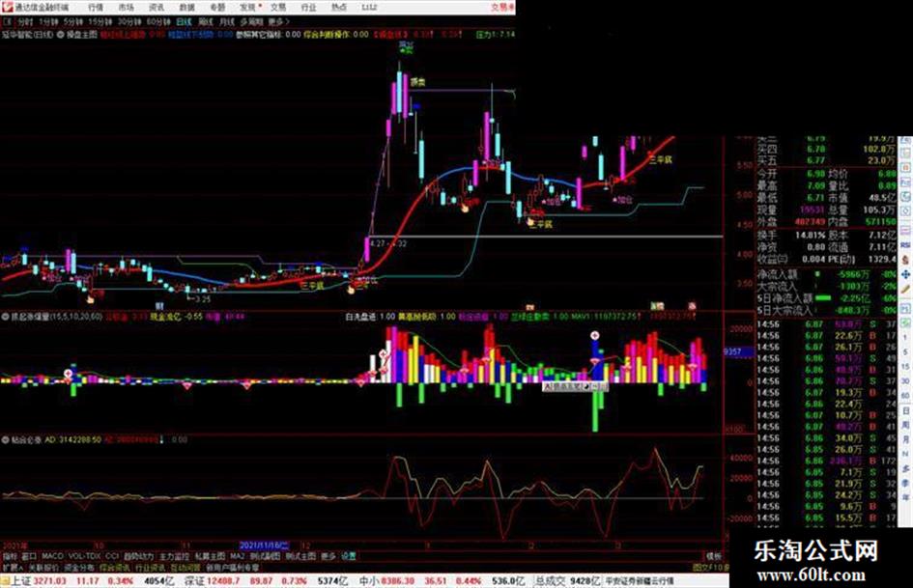Click the round icon beside 抓起涨爆量 indicator
Image resolution: width=913 pixels, height=588 pixels.
coord(5,318)
